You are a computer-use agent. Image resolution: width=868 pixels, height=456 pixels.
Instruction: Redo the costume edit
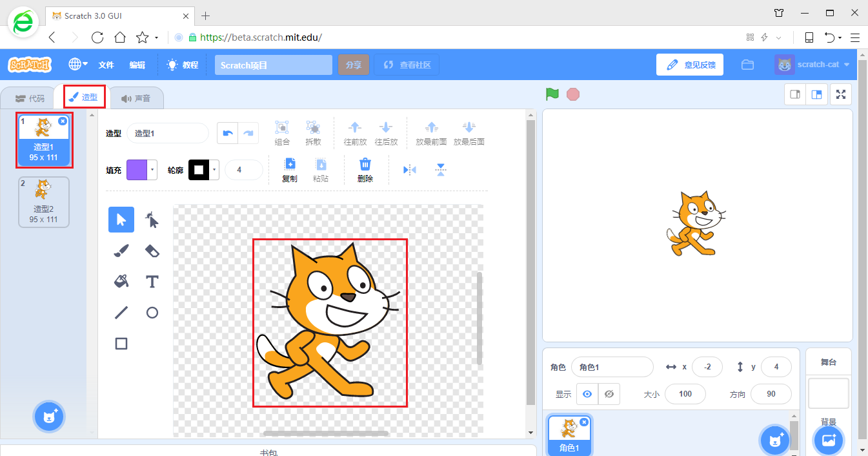click(x=248, y=133)
